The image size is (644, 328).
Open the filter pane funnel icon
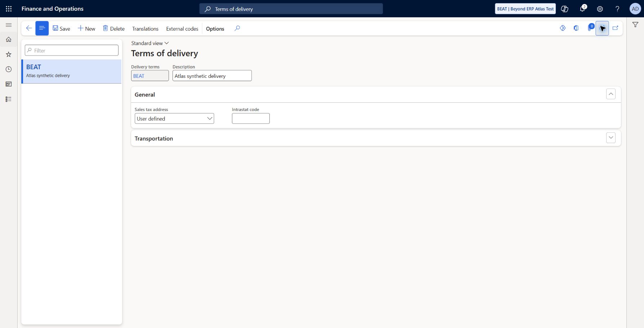pyautogui.click(x=635, y=25)
